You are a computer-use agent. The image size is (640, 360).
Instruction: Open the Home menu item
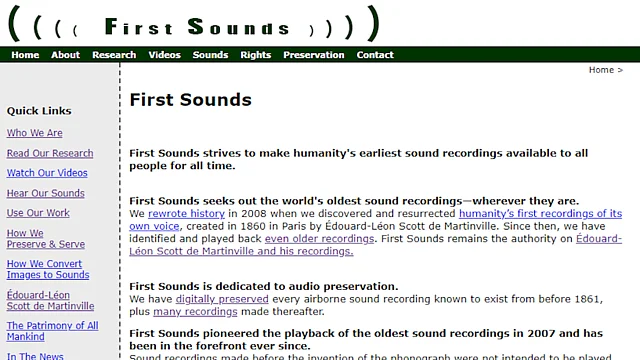click(25, 55)
